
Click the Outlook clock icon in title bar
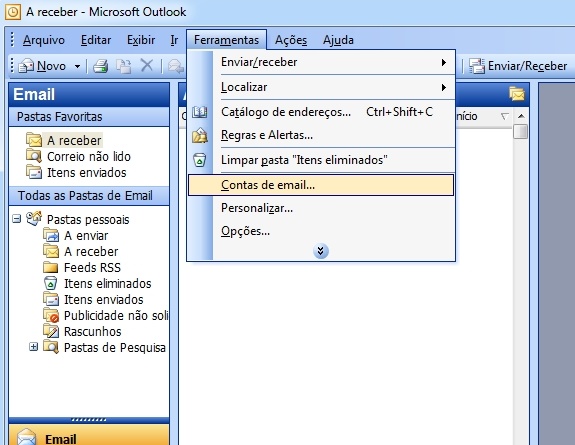click(12, 12)
